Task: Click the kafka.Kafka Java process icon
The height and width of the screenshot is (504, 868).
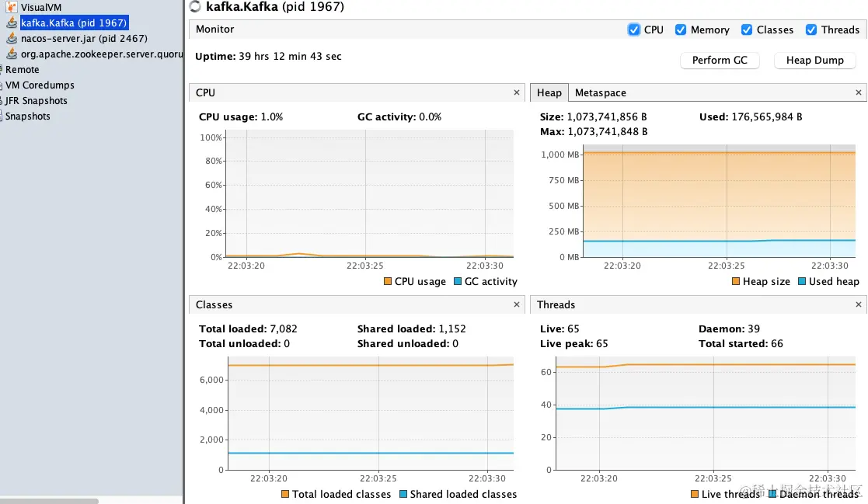Action: [12, 23]
